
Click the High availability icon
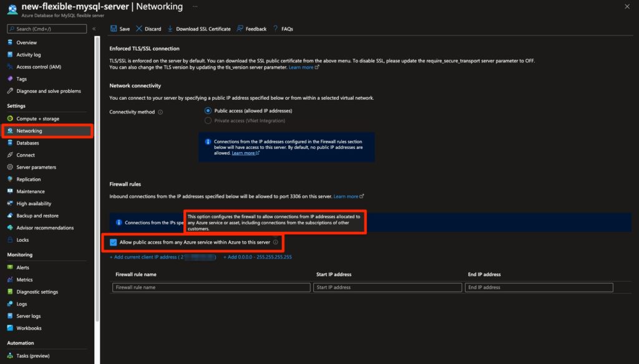click(10, 203)
